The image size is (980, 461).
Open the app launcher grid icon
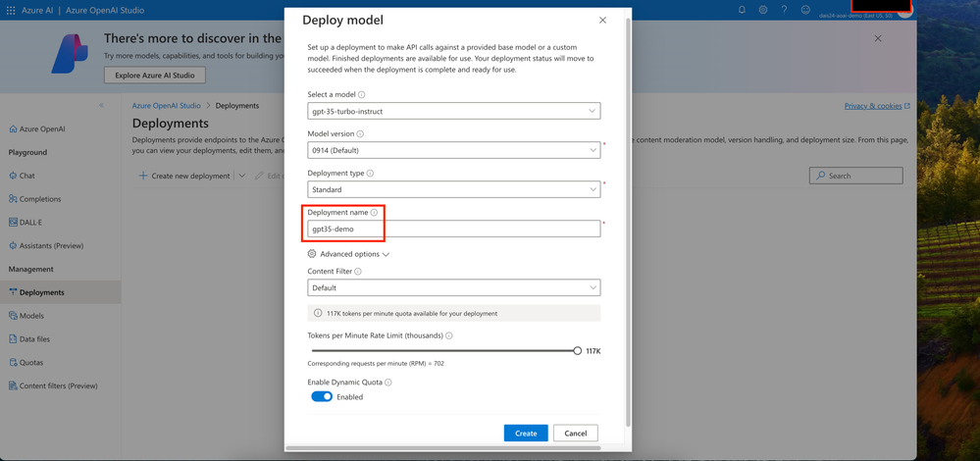pos(11,10)
